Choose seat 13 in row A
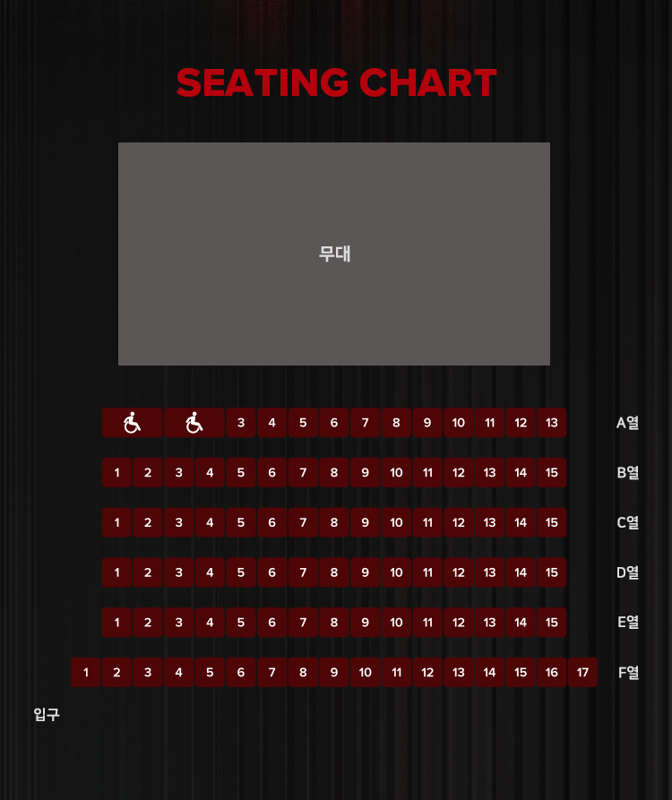The image size is (672, 800). 552,423
